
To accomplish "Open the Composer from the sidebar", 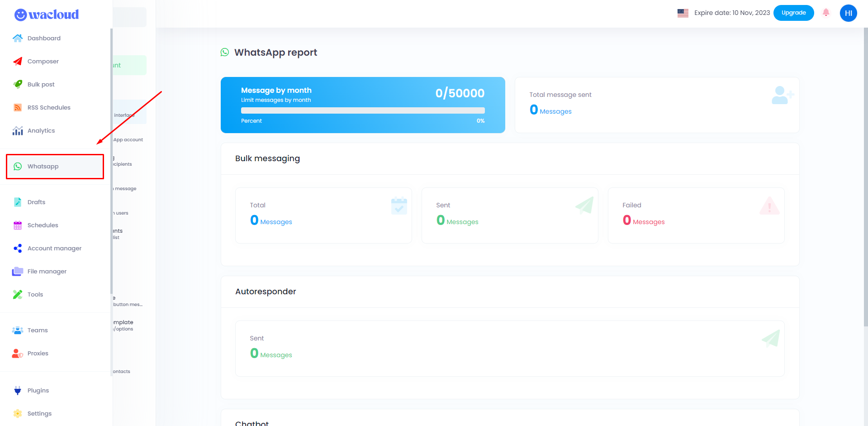I will [x=43, y=61].
